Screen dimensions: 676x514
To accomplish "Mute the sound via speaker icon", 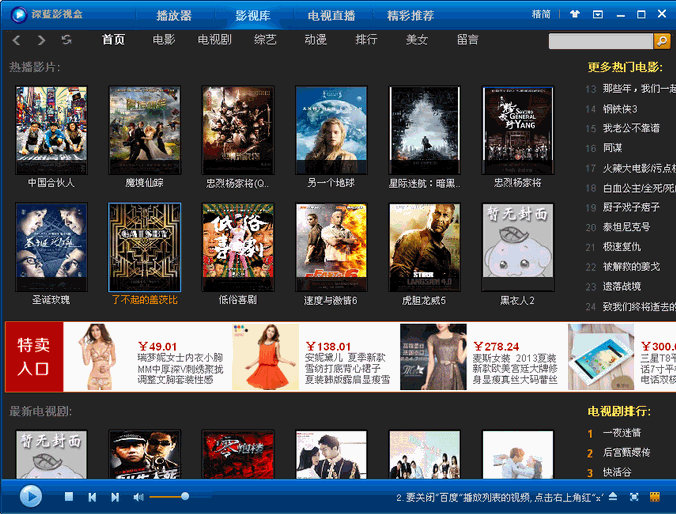I will click(x=138, y=497).
